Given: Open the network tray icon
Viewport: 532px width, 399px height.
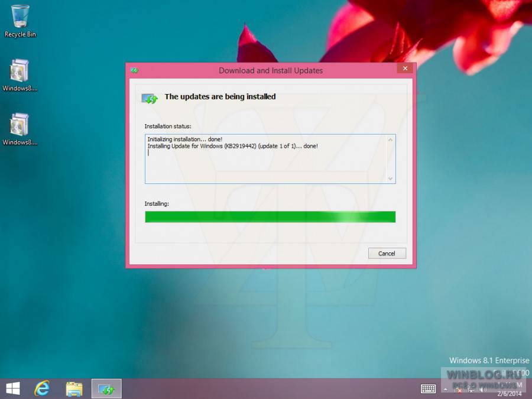Looking at the screenshot, I should pos(471,390).
